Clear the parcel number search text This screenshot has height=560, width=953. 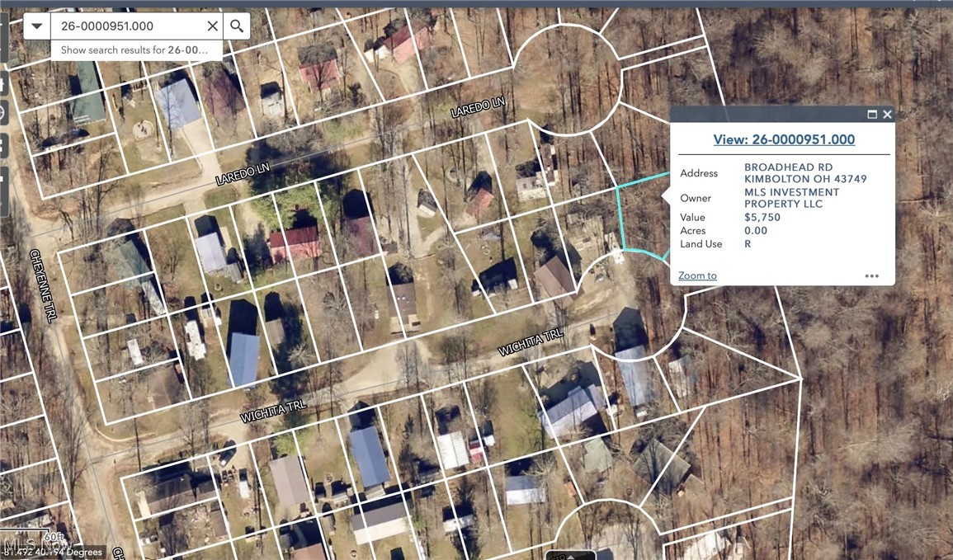click(x=212, y=26)
